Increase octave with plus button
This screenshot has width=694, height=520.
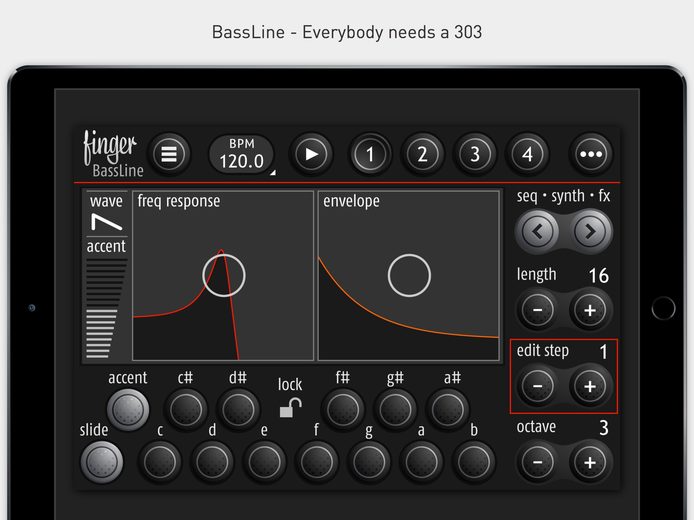click(590, 463)
